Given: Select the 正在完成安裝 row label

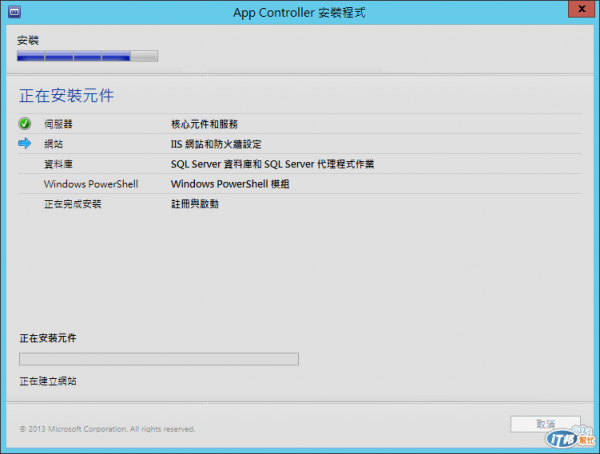Looking at the screenshot, I should click(x=73, y=204).
